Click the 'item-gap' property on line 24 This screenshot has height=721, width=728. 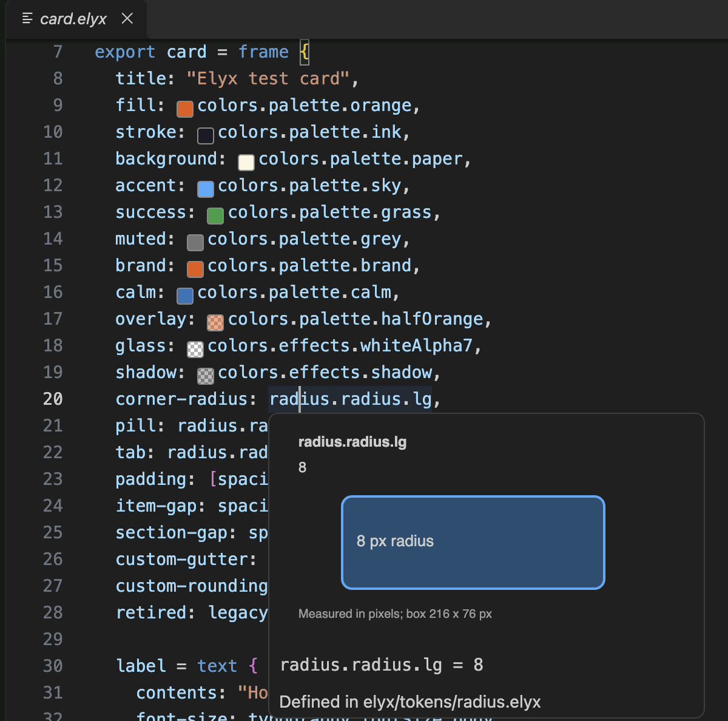157,506
